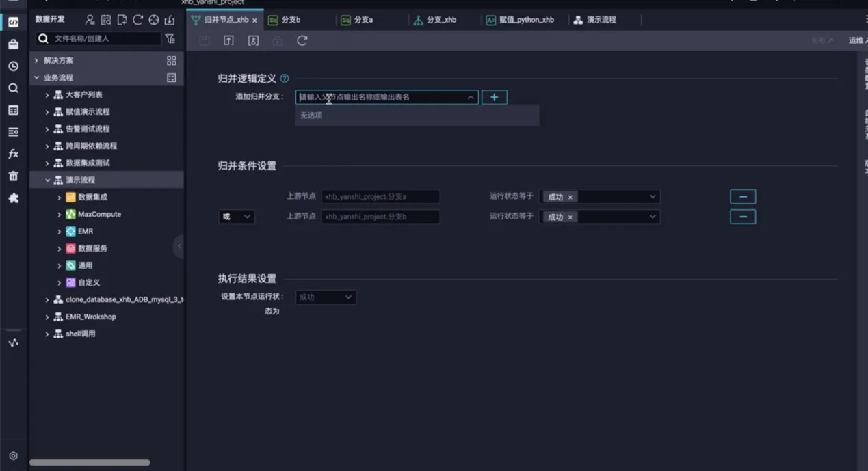Click the list-settings icon below the table icon
The height and width of the screenshot is (471, 868).
click(13, 132)
